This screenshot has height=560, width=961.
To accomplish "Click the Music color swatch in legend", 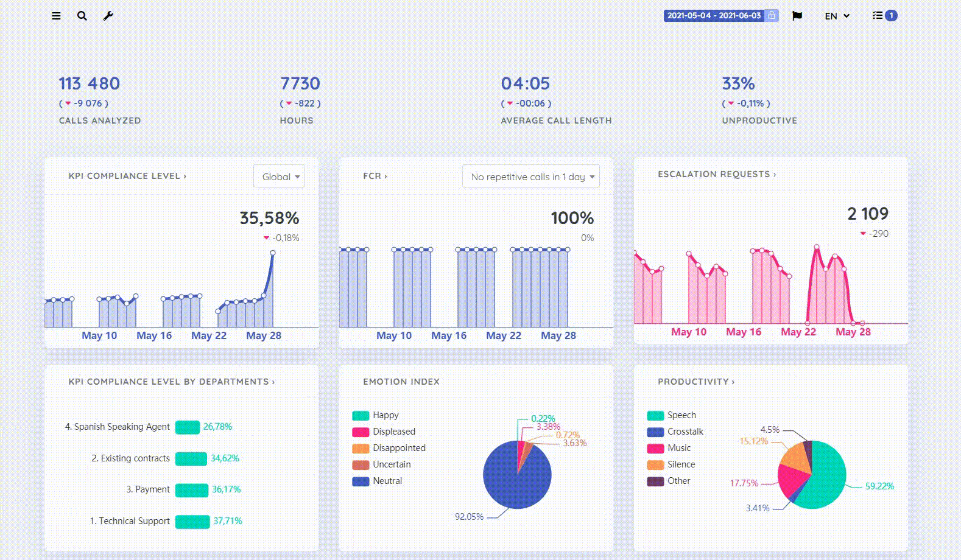I will click(x=655, y=448).
